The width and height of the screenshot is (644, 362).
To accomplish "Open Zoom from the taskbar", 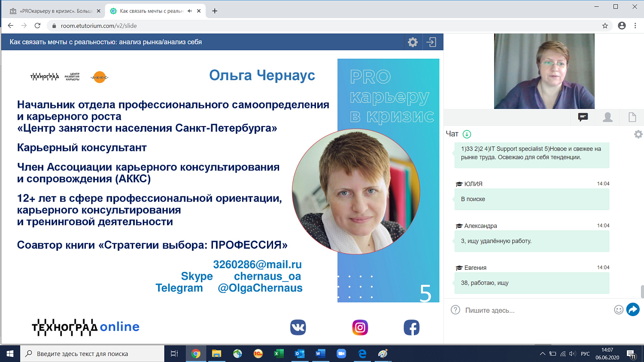I will pyautogui.click(x=341, y=353).
